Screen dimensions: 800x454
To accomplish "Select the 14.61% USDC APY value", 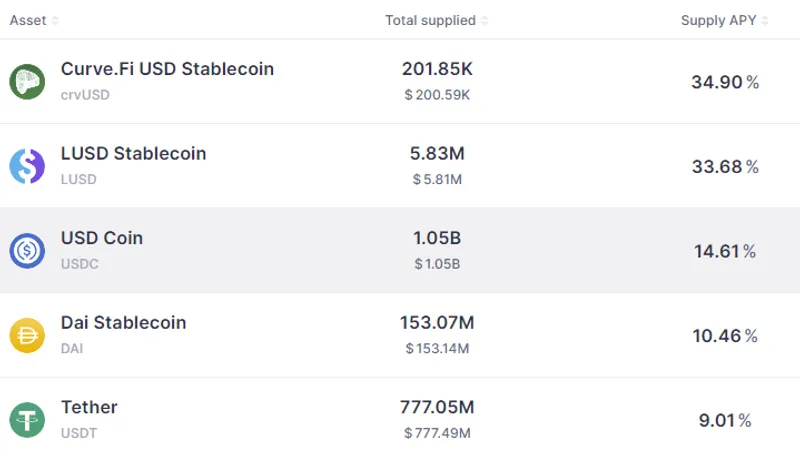I will point(725,251).
